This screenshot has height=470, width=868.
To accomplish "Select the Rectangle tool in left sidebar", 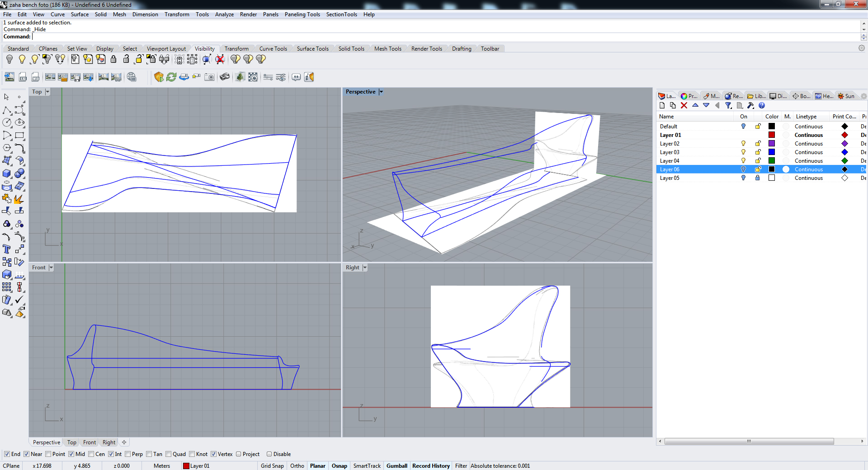I will click(x=19, y=135).
